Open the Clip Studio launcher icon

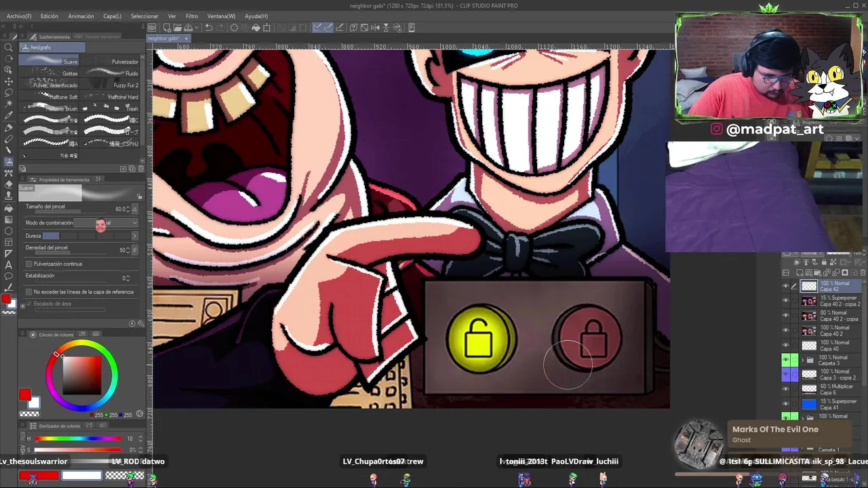coord(152,28)
